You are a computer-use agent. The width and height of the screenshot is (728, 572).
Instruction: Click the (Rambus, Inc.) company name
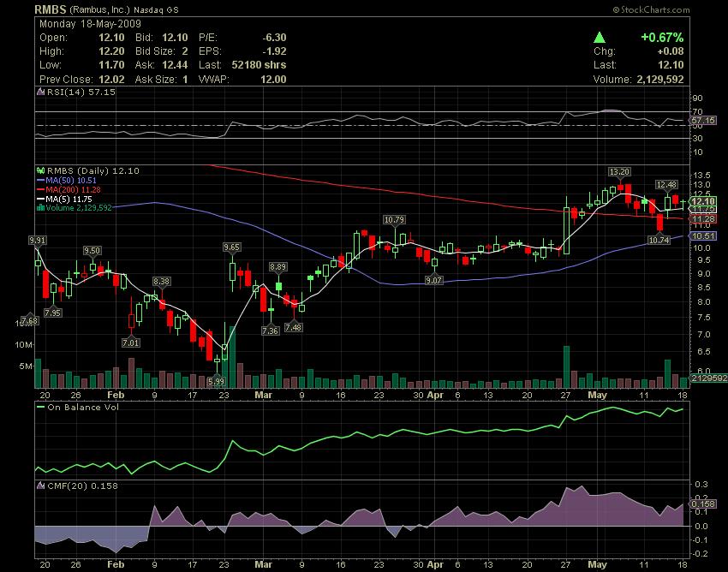point(99,9)
